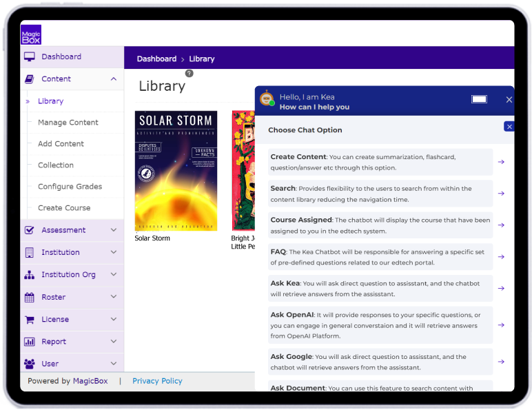Open the Dashboard monitor icon

30,56
